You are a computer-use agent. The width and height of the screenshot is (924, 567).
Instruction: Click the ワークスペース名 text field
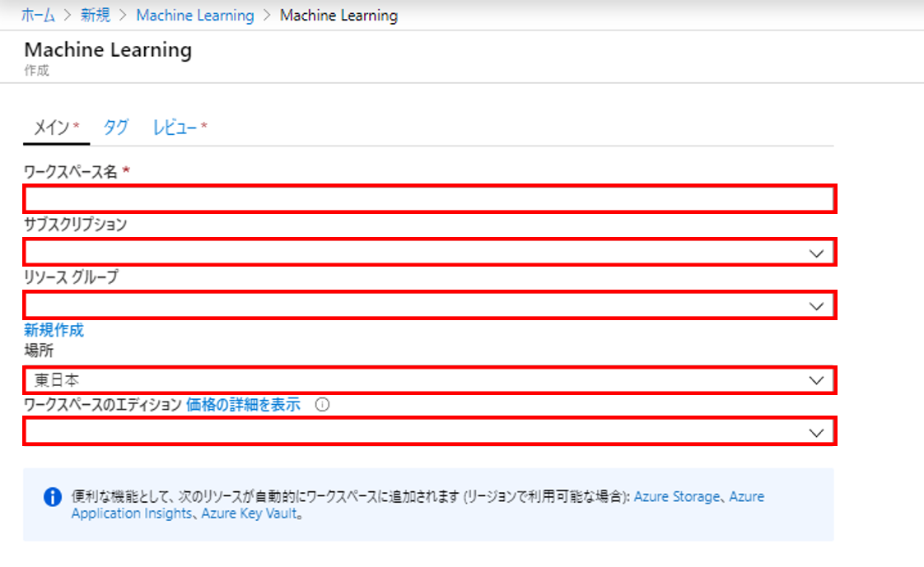click(428, 199)
